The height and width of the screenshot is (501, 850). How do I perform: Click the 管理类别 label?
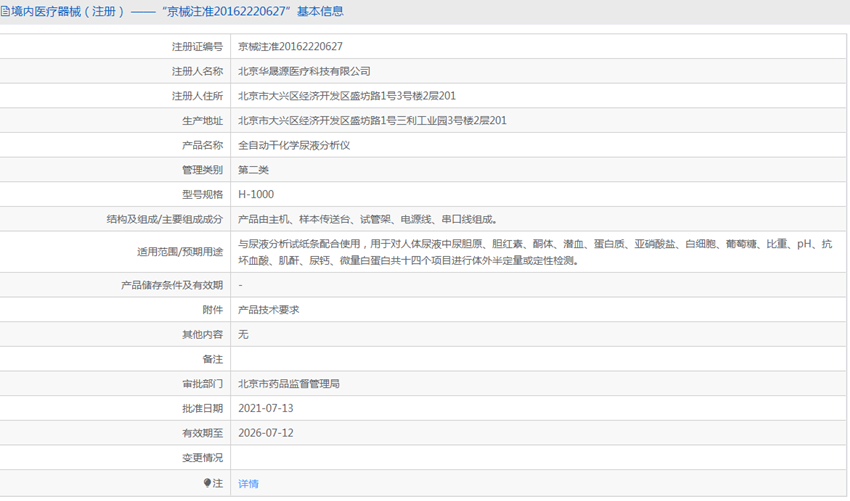click(x=202, y=170)
